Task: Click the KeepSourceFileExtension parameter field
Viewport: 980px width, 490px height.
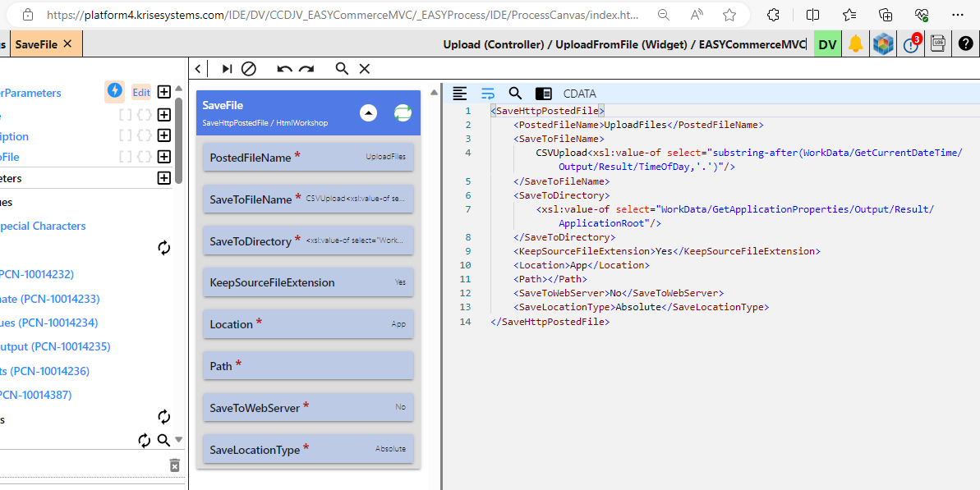Action: click(x=308, y=282)
